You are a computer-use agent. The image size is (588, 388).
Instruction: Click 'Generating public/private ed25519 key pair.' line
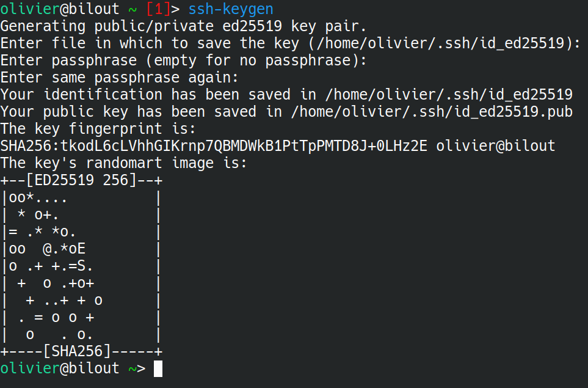coord(183,26)
